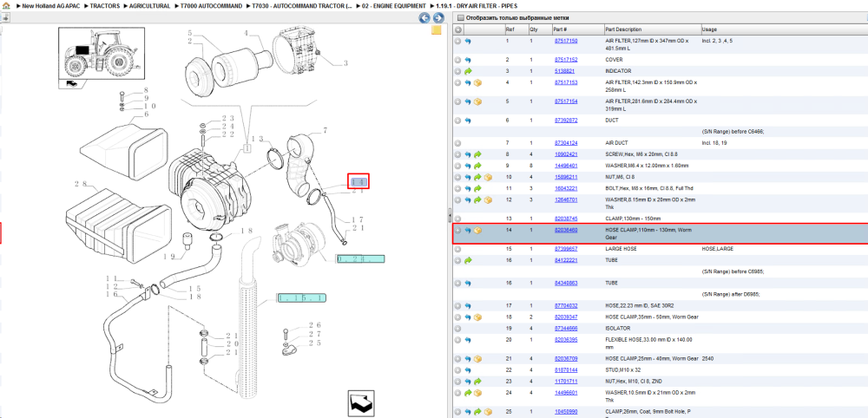Select 'ISOLATOR' description text

(x=618, y=329)
